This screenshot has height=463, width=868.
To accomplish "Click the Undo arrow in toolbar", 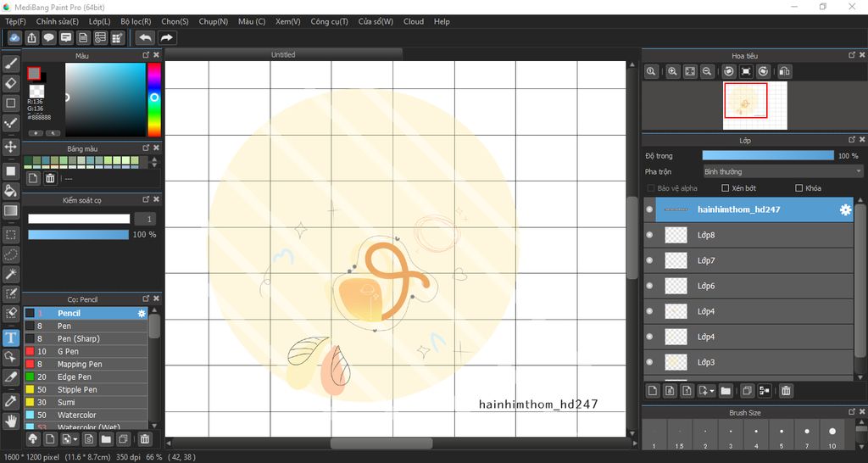I will tap(145, 37).
